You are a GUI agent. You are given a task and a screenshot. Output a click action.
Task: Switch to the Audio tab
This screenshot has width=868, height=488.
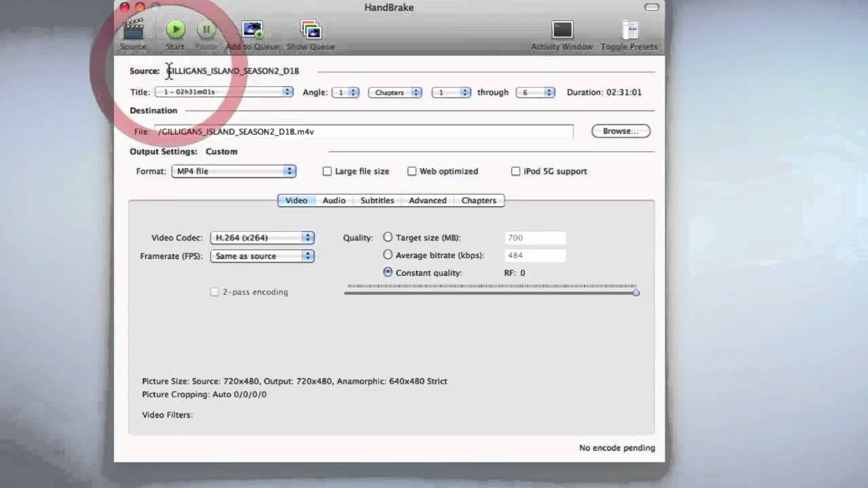334,201
